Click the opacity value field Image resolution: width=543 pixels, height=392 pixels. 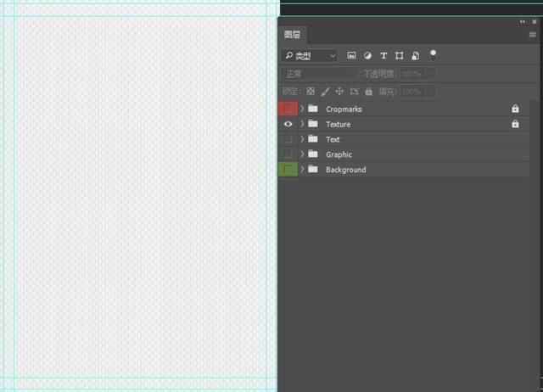[412, 74]
